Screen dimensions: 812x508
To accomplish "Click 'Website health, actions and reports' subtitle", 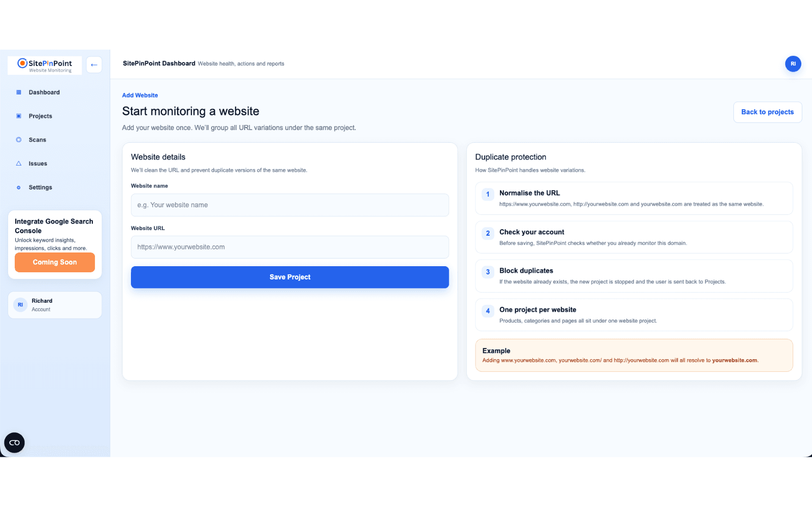I will click(x=241, y=64).
